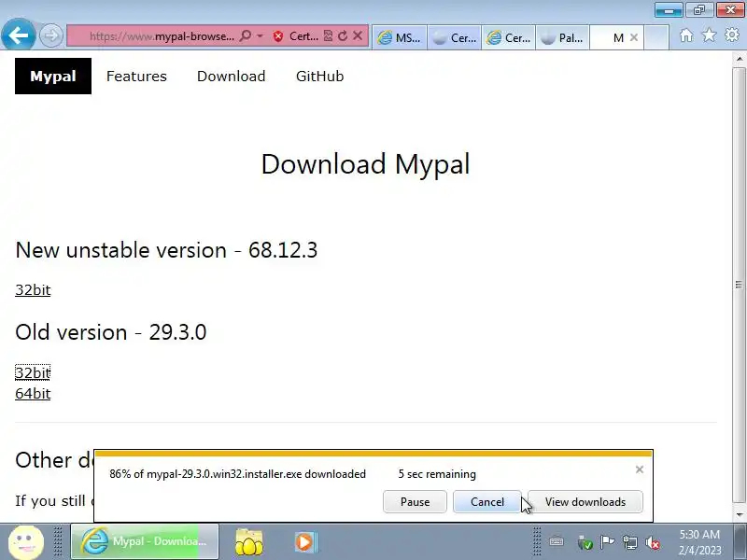Click the tray icon with green check
Image resolution: width=747 pixels, height=560 pixels.
(x=585, y=542)
